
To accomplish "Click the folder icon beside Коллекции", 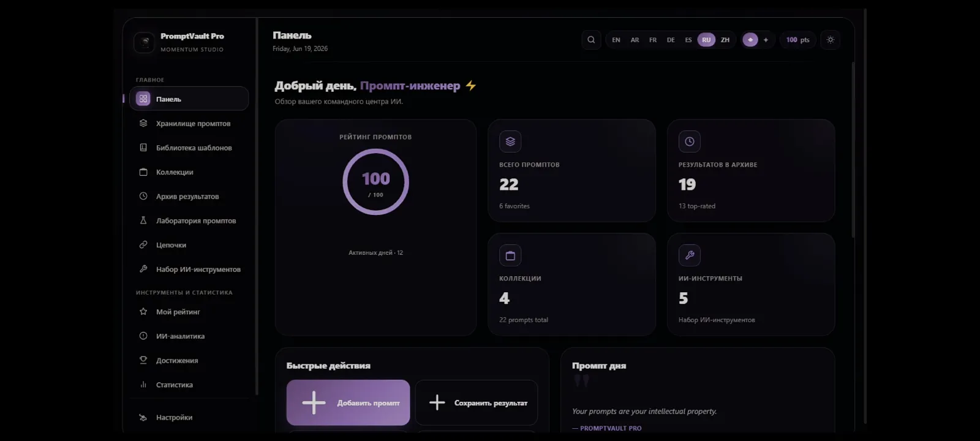I will [x=143, y=172].
